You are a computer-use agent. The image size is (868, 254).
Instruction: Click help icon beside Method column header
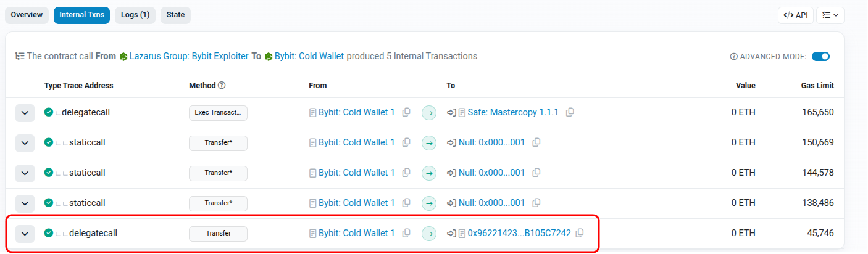click(x=222, y=86)
